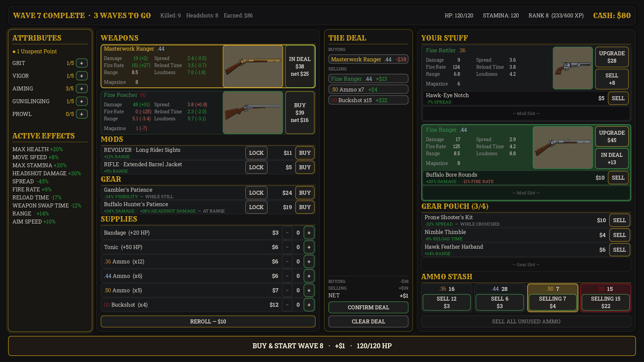Buy the Fine Poacher for $39
The image size is (644, 362).
pos(300,113)
